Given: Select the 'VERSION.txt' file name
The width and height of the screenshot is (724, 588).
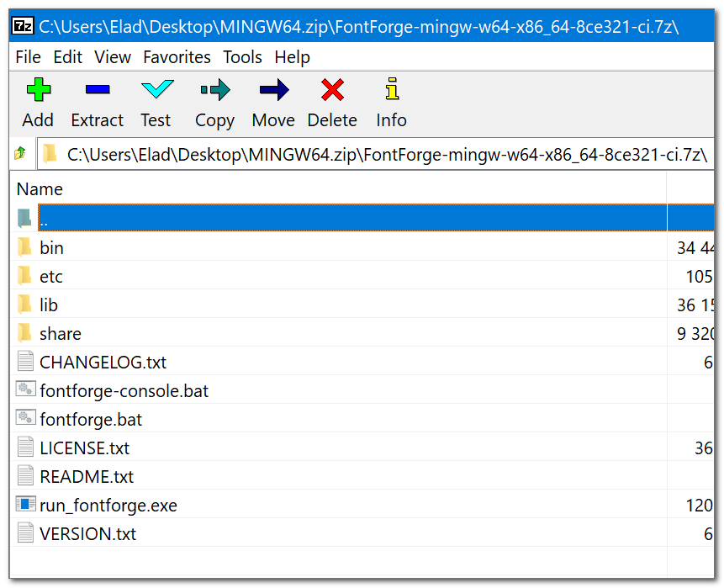Looking at the screenshot, I should pyautogui.click(x=87, y=534).
